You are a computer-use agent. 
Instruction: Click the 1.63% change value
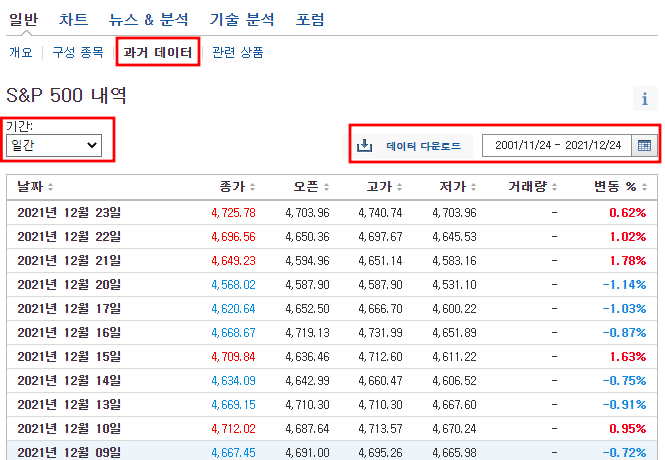coord(628,357)
